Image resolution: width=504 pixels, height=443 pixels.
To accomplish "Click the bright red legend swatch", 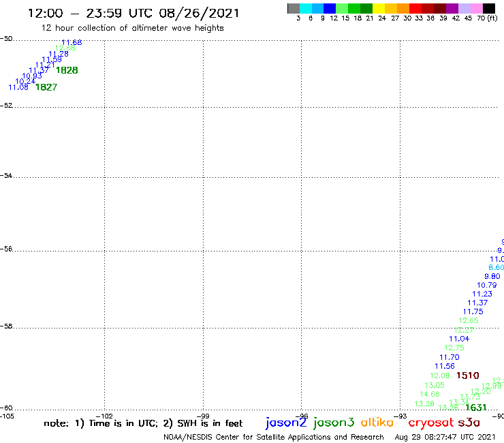I will tap(415, 9).
